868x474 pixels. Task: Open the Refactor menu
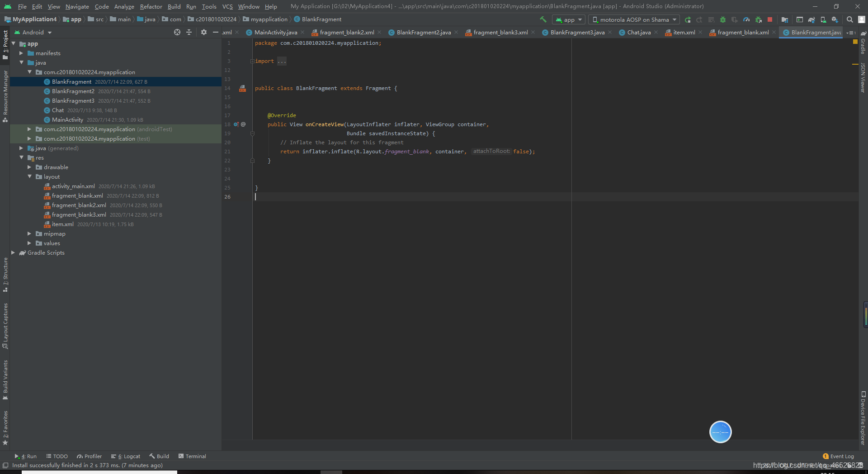[151, 6]
